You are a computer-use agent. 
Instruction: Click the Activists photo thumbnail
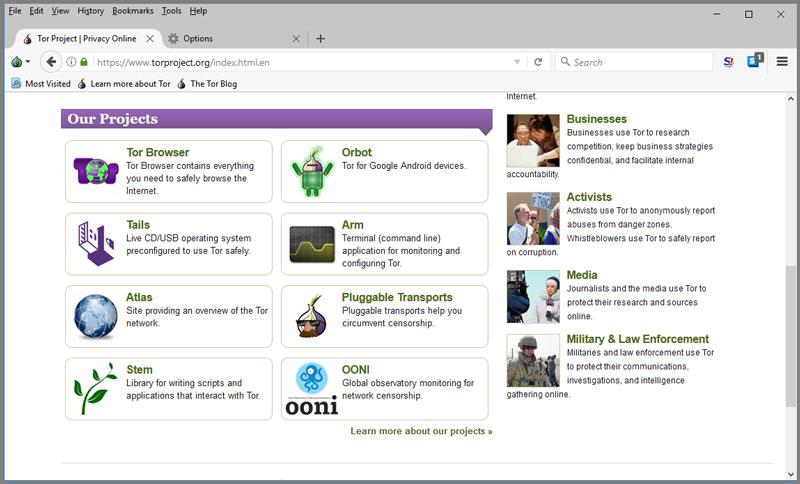tap(533, 218)
